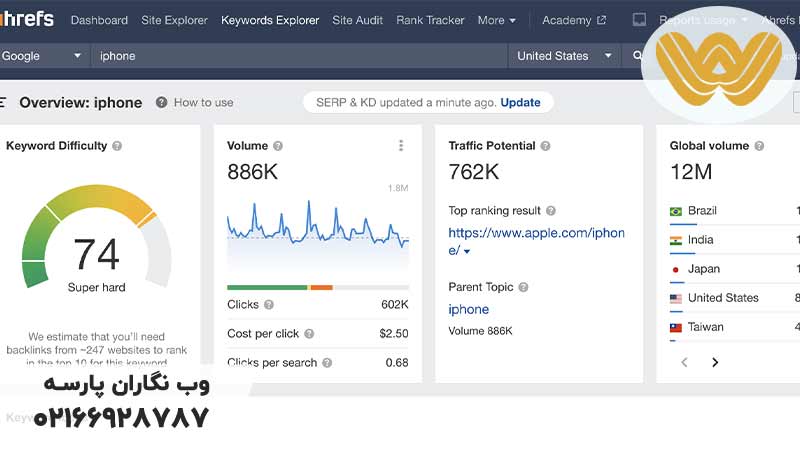
Task: Click the Brazil flag icon
Action: (x=676, y=211)
